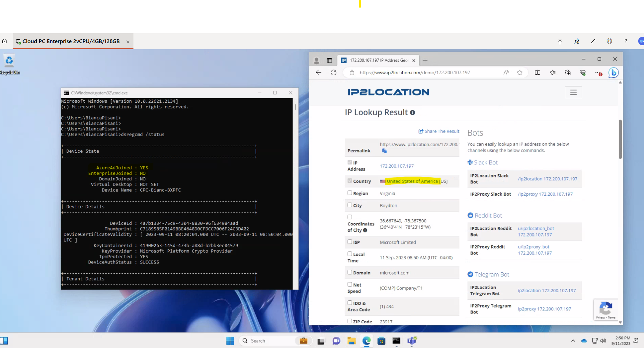Open Microsoft Teams from the taskbar
The image size is (644, 348).
412,341
